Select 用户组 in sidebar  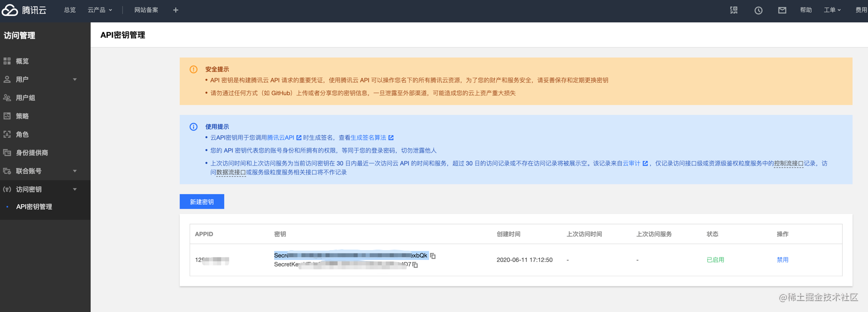25,98
